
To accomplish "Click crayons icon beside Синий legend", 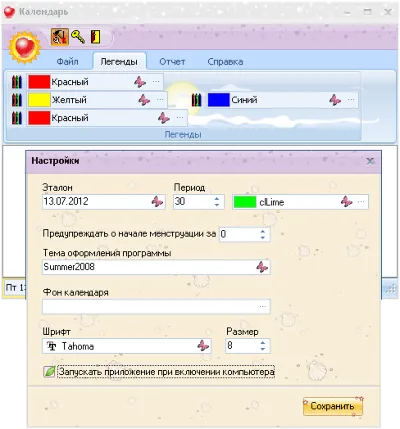I will tap(197, 100).
